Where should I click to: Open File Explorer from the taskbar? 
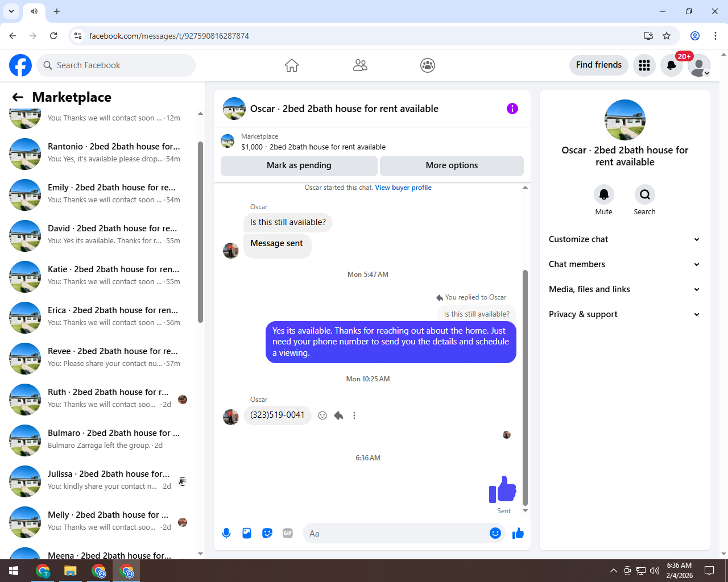tap(71, 571)
